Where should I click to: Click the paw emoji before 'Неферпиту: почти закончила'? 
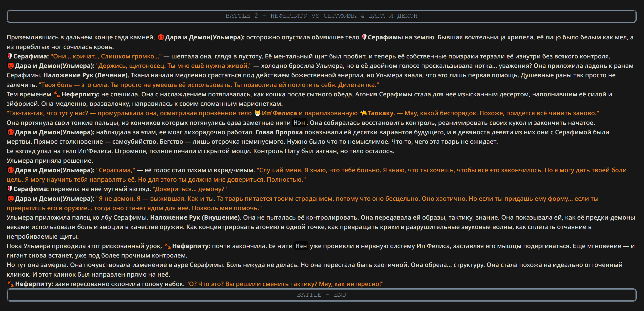[x=168, y=246]
